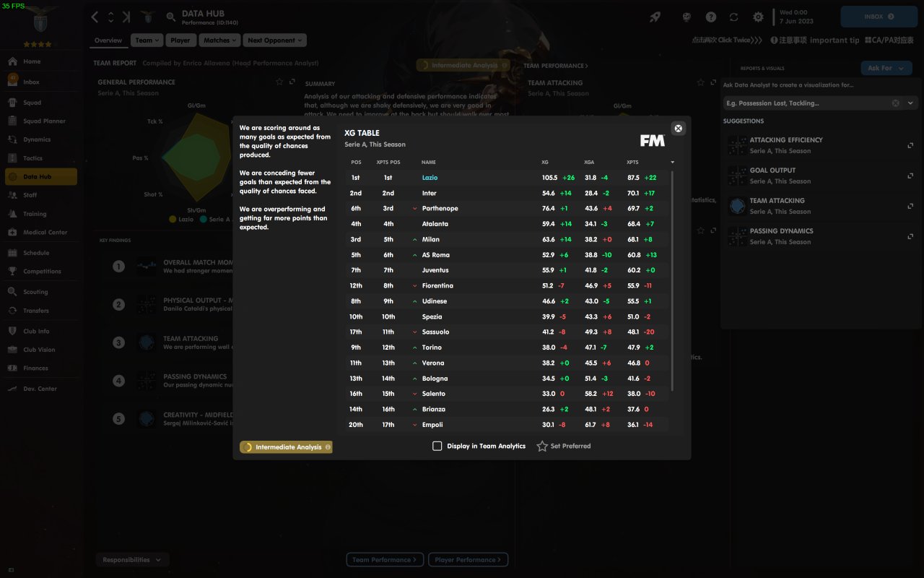The height and width of the screenshot is (578, 924).
Task: Favorite the General Performance panel star
Action: tap(279, 82)
